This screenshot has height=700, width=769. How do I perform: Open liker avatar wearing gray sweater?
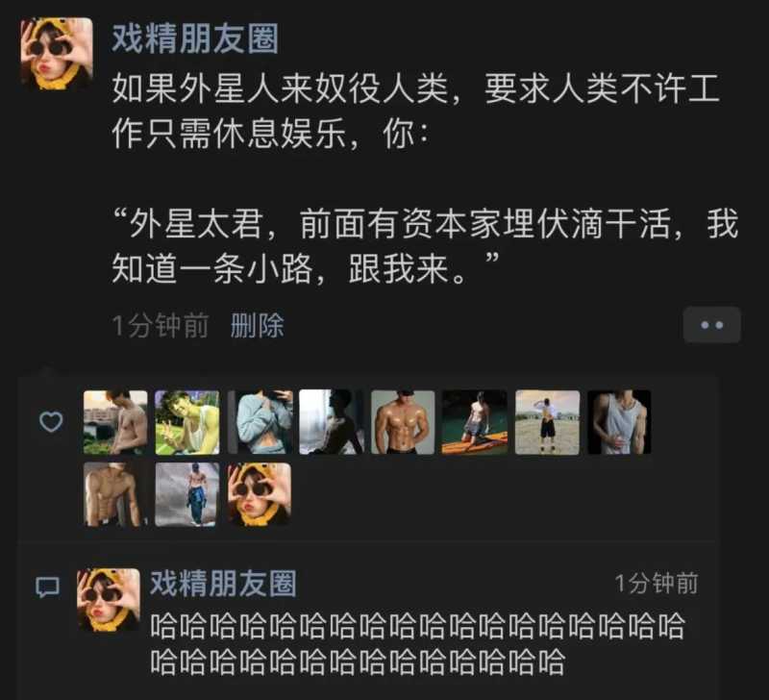pos(260,422)
